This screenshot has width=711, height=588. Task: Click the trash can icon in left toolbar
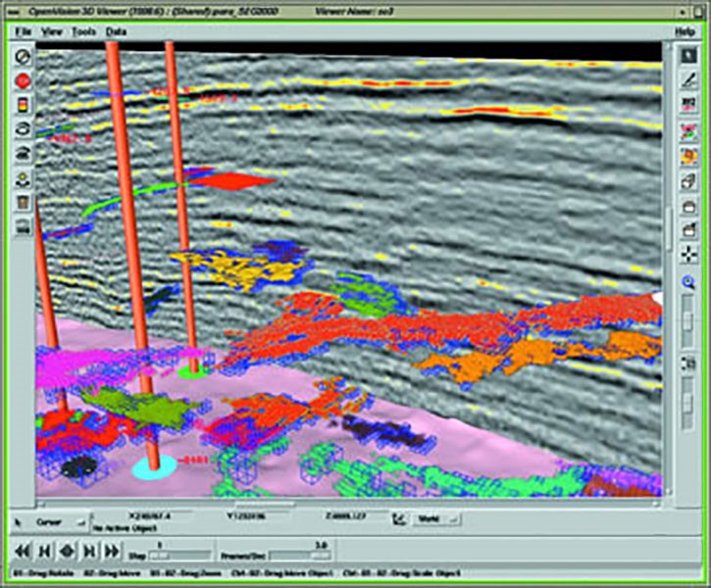pyautogui.click(x=24, y=203)
